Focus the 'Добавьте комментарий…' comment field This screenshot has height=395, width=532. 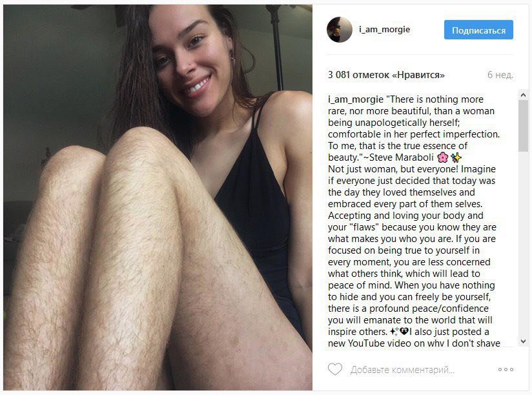click(x=402, y=370)
